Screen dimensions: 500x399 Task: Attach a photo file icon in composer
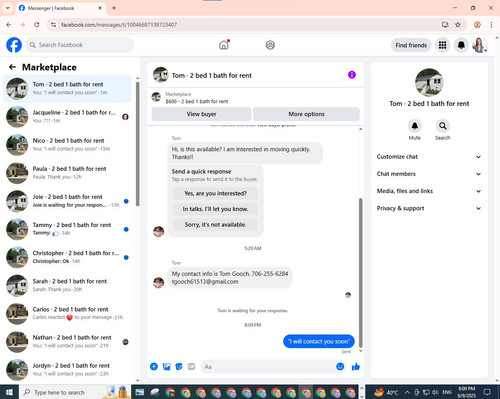point(166,367)
